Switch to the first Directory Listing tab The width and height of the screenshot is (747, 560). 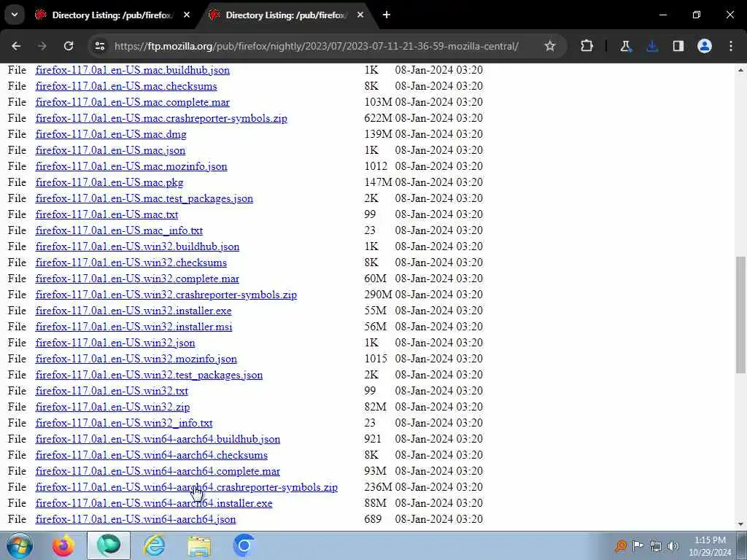click(112, 15)
